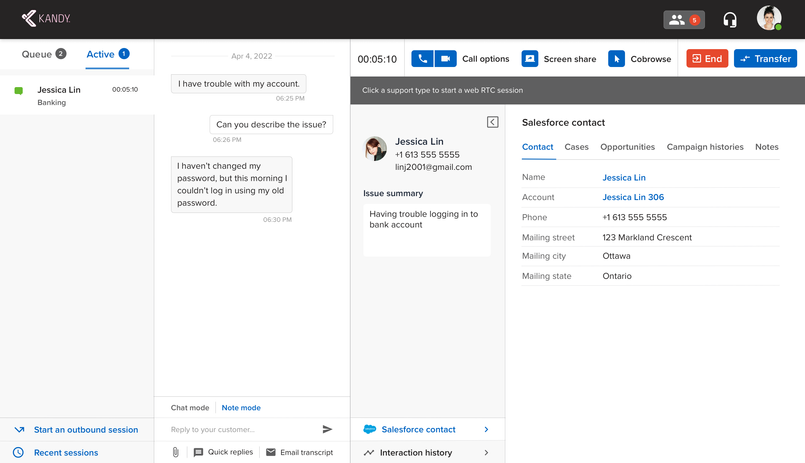
Task: Send the message with arrow icon
Action: point(327,429)
